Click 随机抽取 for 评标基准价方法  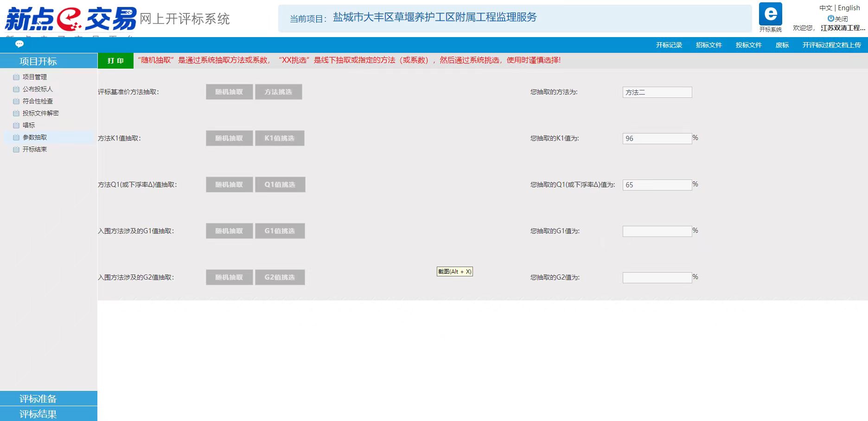pos(229,92)
